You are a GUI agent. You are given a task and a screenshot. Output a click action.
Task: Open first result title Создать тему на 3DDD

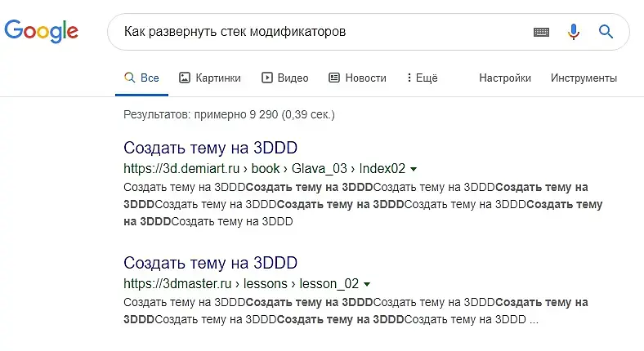pyautogui.click(x=210, y=148)
